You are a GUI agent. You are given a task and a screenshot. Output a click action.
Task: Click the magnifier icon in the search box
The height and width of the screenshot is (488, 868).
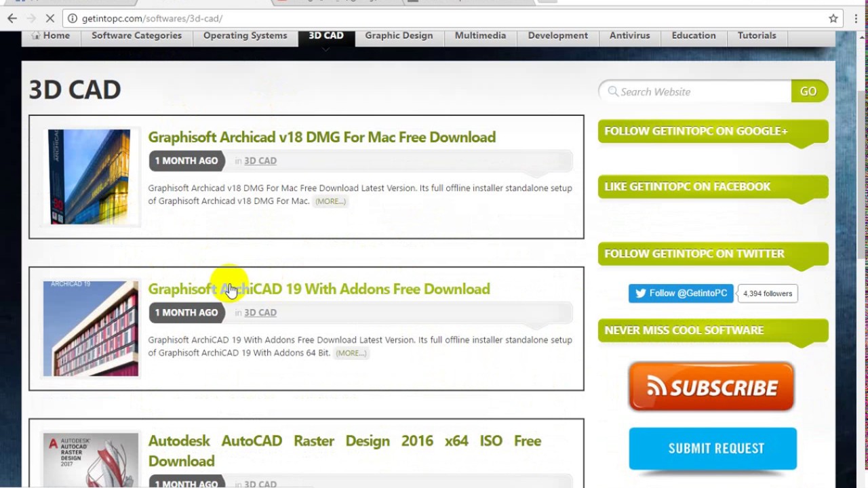[613, 91]
